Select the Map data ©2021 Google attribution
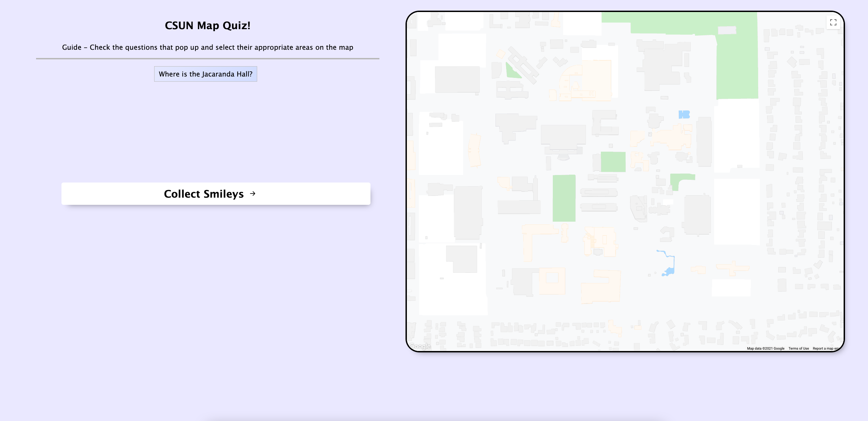The width and height of the screenshot is (868, 421). pyautogui.click(x=766, y=348)
